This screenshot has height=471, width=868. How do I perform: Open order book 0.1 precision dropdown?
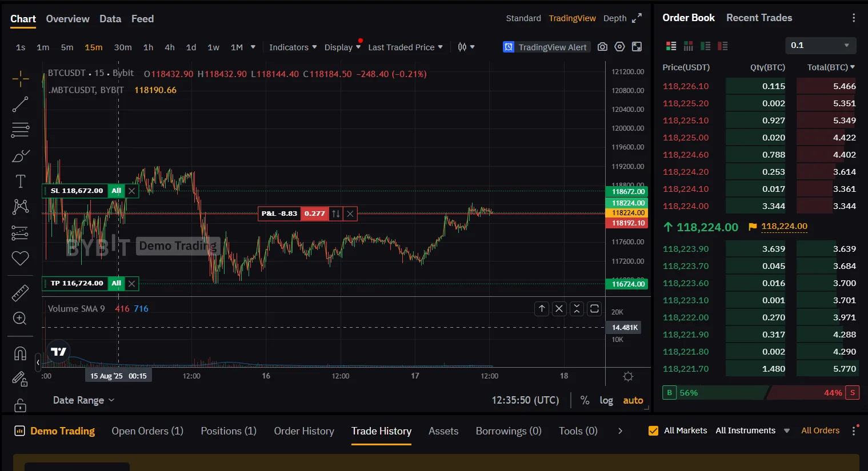[x=820, y=46]
